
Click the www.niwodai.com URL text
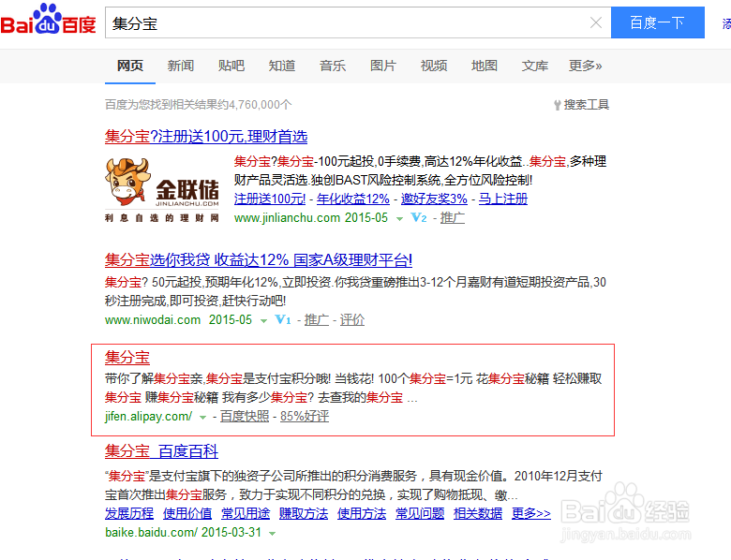[153, 319]
